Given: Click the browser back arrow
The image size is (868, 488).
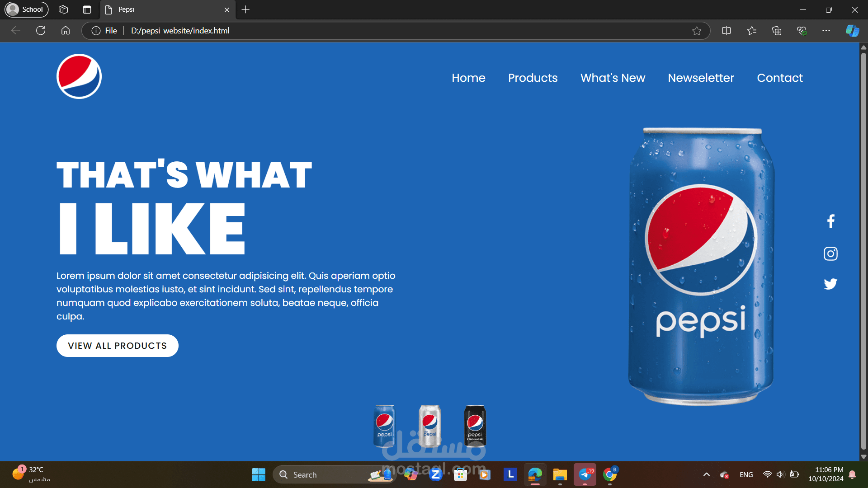Looking at the screenshot, I should pyautogui.click(x=16, y=31).
